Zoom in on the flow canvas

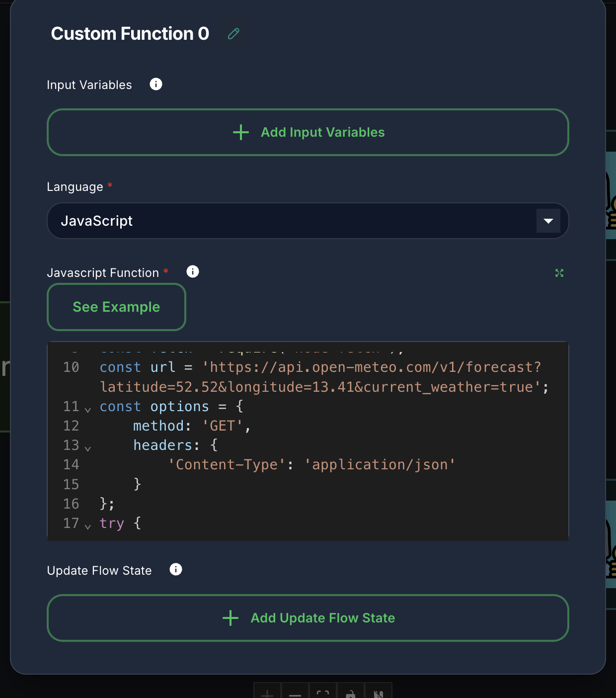coord(267,694)
